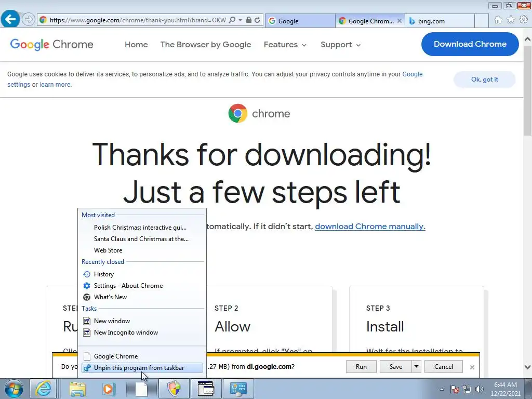This screenshot has width=532, height=399.
Task: Click the blank document taskbar icon
Action: tap(141, 389)
